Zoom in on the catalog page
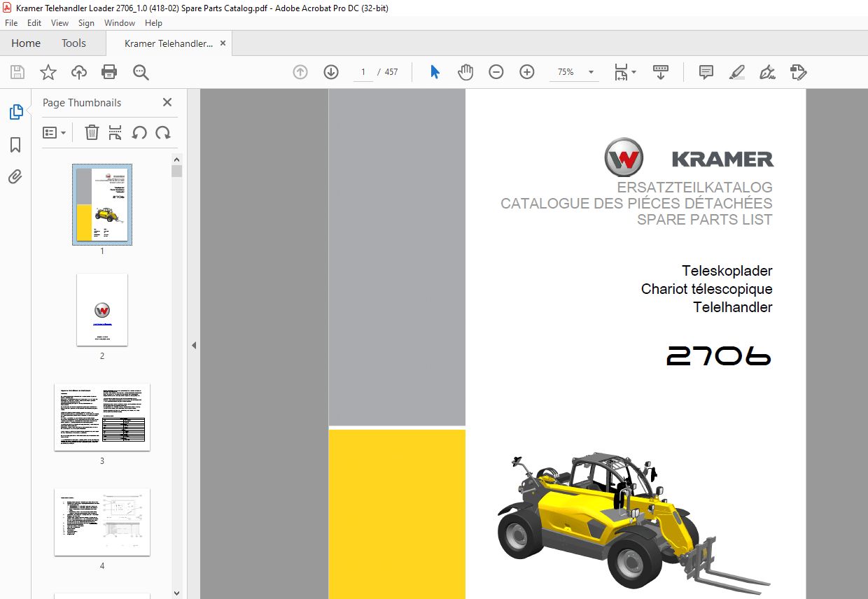The image size is (868, 599). tap(526, 71)
